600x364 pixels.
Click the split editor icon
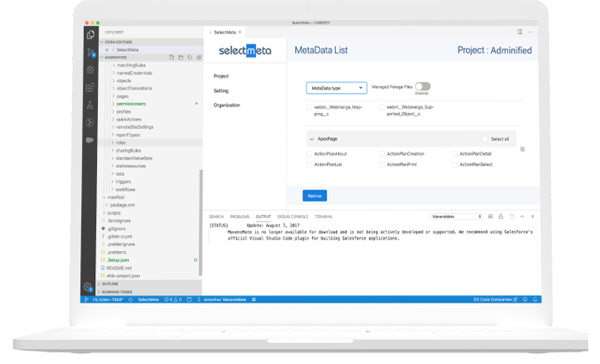click(x=520, y=32)
